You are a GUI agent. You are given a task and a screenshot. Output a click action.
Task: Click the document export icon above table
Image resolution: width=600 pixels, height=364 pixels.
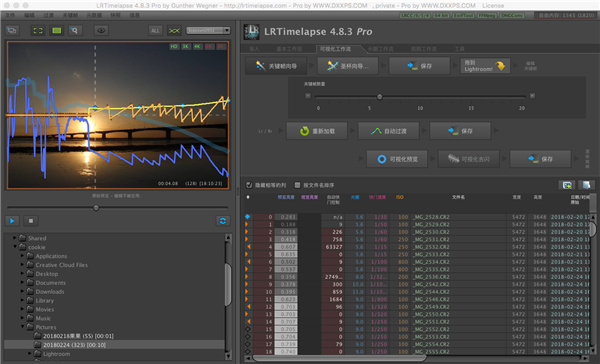586,185
